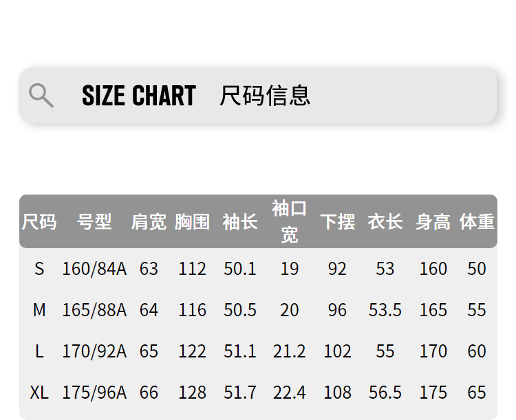Viewport: 516px width, 420px height.
Task: Select the 号型 column header
Action: [94, 222]
